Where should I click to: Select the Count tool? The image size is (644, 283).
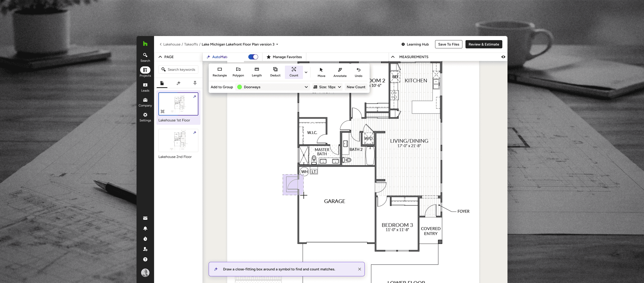tap(294, 72)
